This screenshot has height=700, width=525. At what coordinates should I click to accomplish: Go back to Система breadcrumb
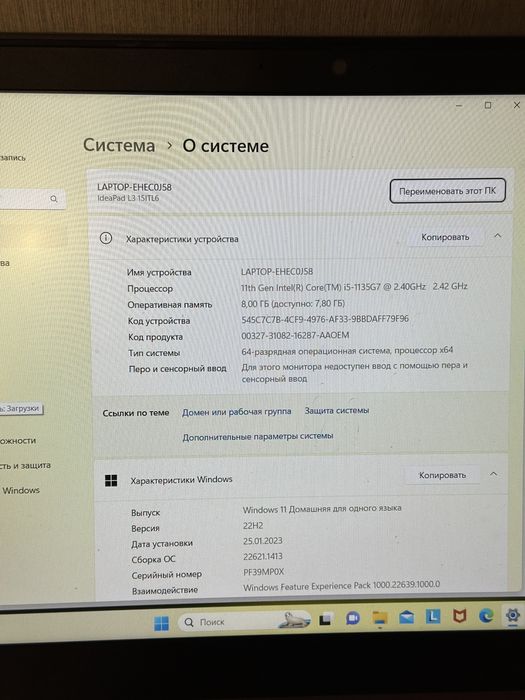coord(119,146)
